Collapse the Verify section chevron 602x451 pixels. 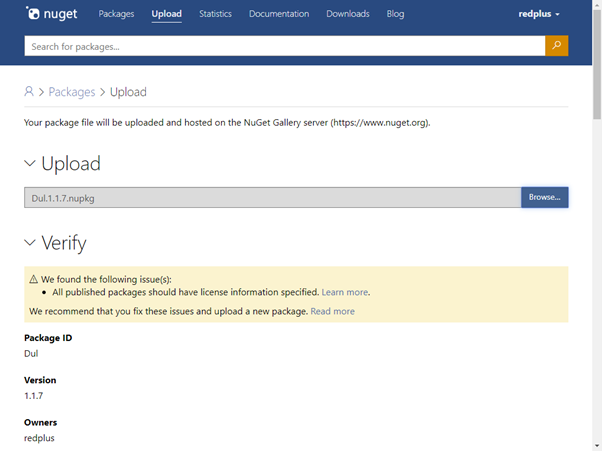click(30, 243)
